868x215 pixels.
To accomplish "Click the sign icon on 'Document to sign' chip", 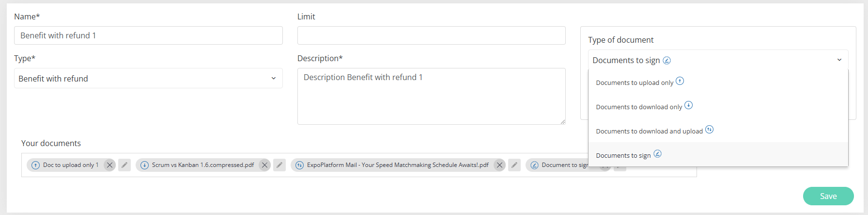I will click(534, 165).
